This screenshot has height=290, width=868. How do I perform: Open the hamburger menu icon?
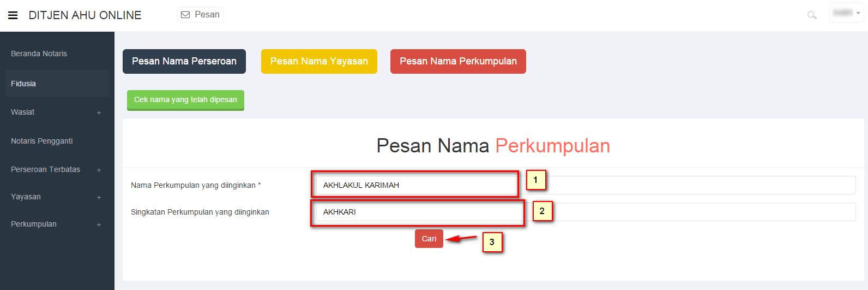(13, 15)
